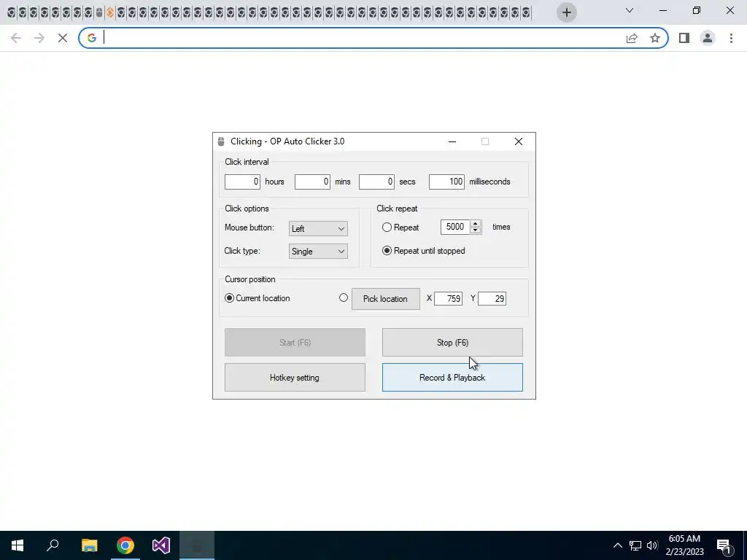The height and width of the screenshot is (560, 747).
Task: Click the Pick location button
Action: [386, 299]
